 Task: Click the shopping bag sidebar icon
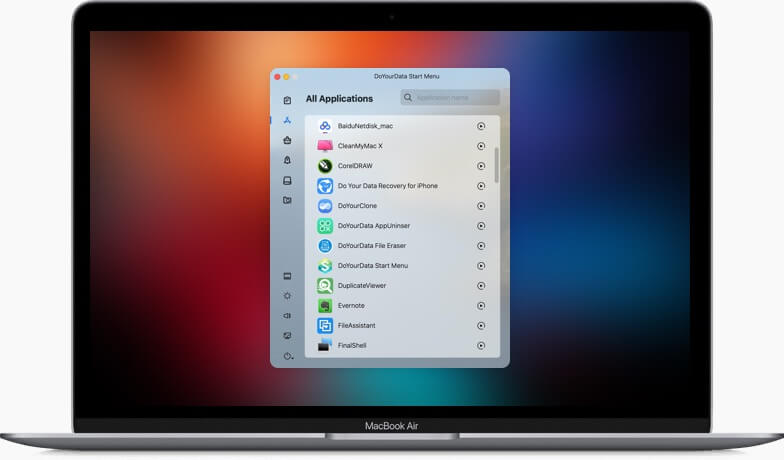(287, 140)
